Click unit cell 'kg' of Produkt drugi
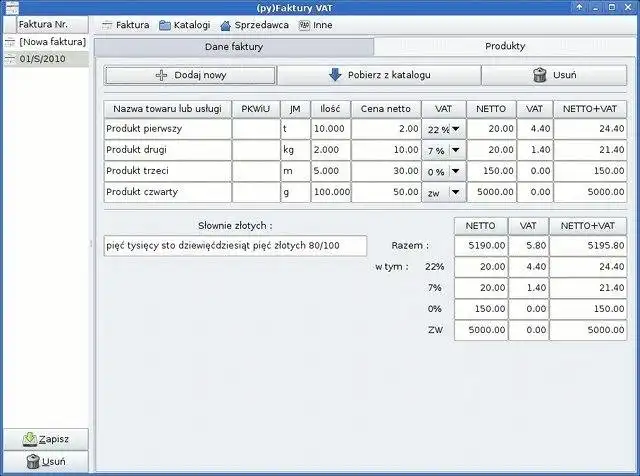This screenshot has height=476, width=640. pyautogui.click(x=295, y=150)
